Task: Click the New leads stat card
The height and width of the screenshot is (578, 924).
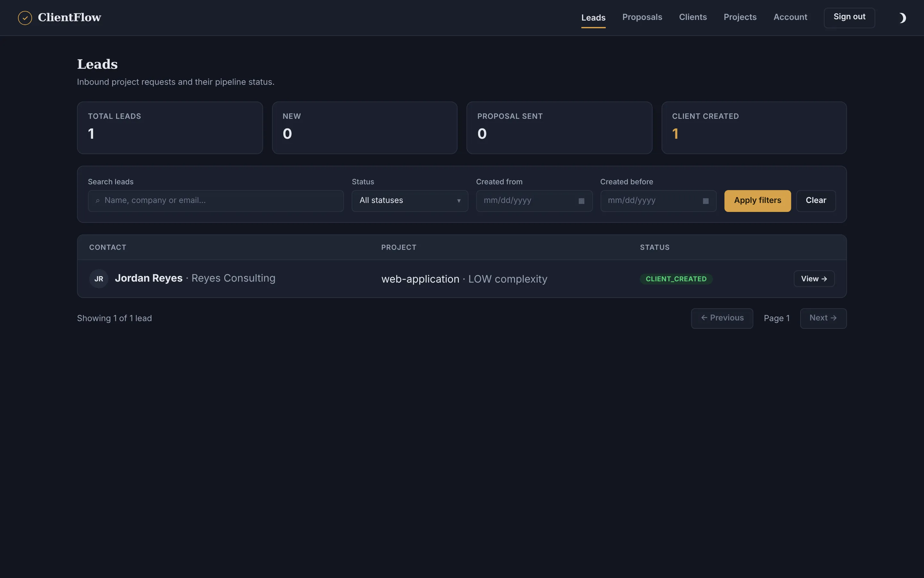Action: click(x=364, y=128)
